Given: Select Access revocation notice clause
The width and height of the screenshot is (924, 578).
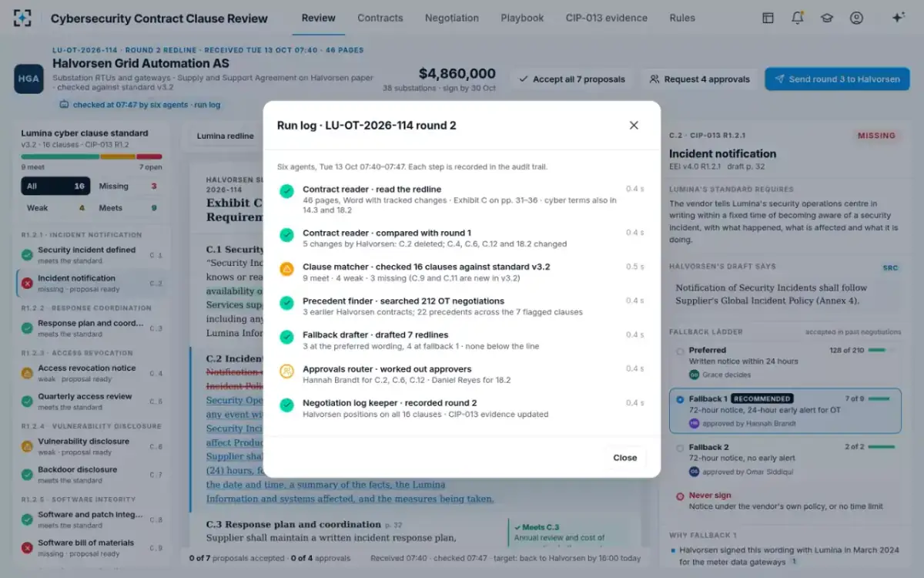Looking at the screenshot, I should point(92,372).
